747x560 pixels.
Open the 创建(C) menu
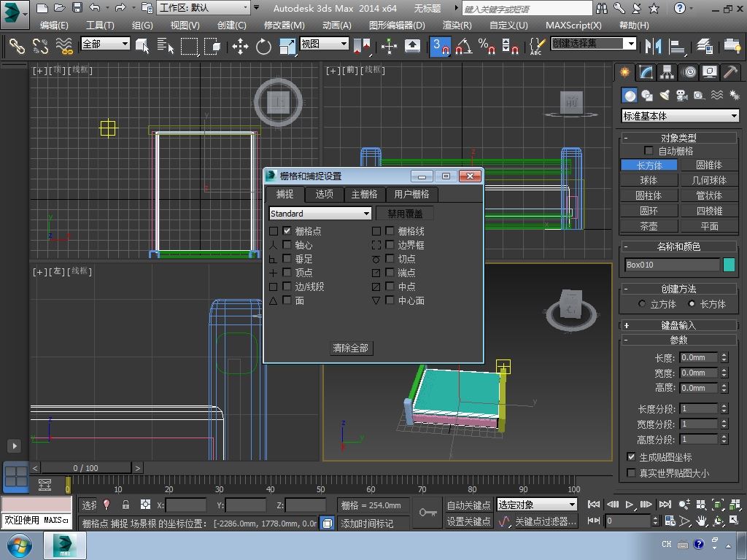[x=231, y=26]
